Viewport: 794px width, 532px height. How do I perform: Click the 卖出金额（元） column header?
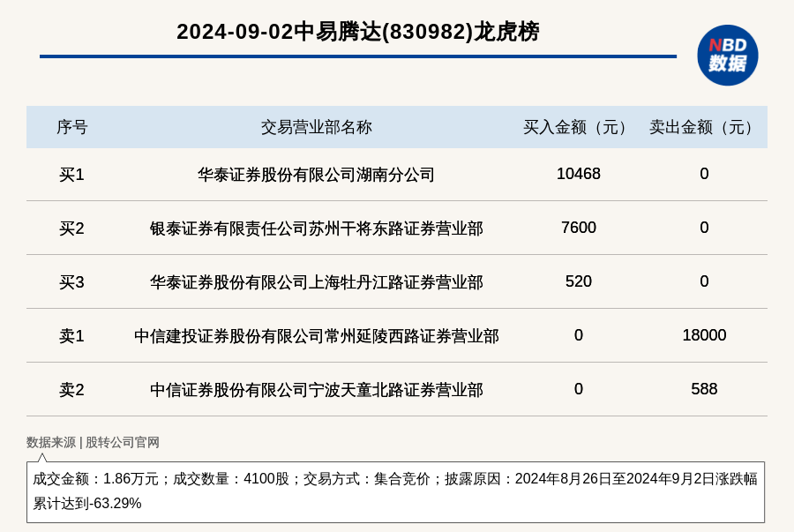(x=700, y=127)
